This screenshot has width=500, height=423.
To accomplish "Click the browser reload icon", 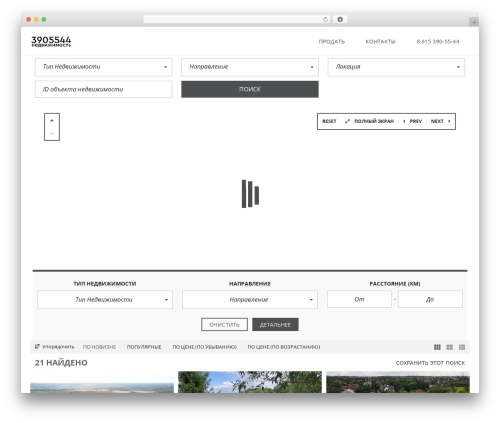I will click(x=325, y=20).
